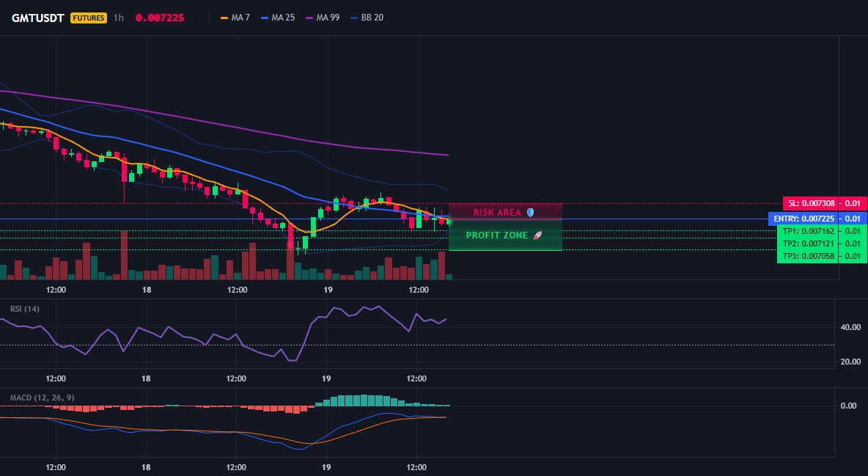Click the 20.00 value on RSI axis

point(850,362)
